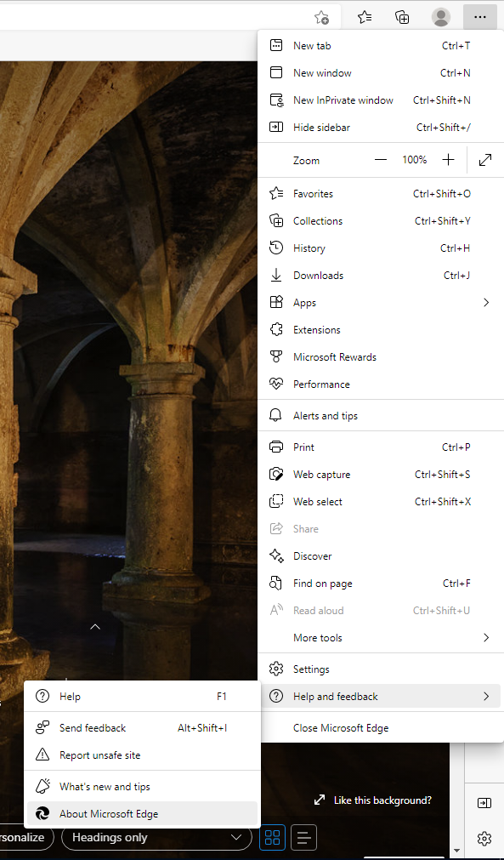
Task: Switch to grid layout view icon
Action: click(272, 838)
